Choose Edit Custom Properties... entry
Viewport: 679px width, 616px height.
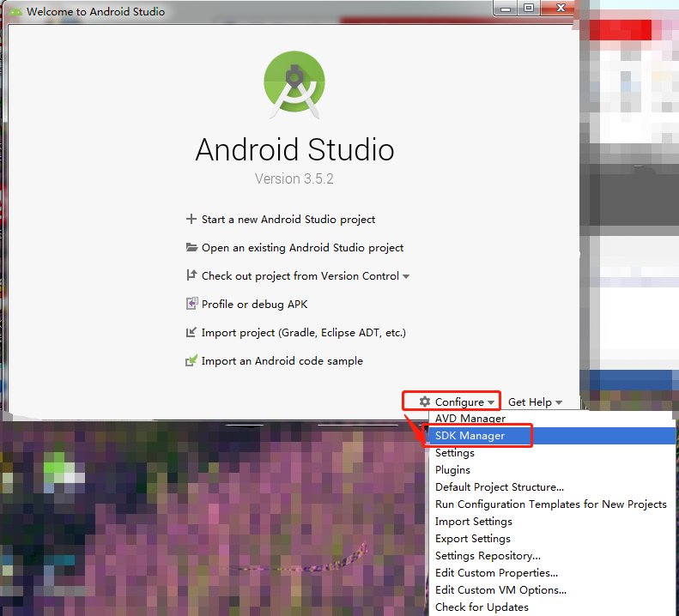pos(552,573)
